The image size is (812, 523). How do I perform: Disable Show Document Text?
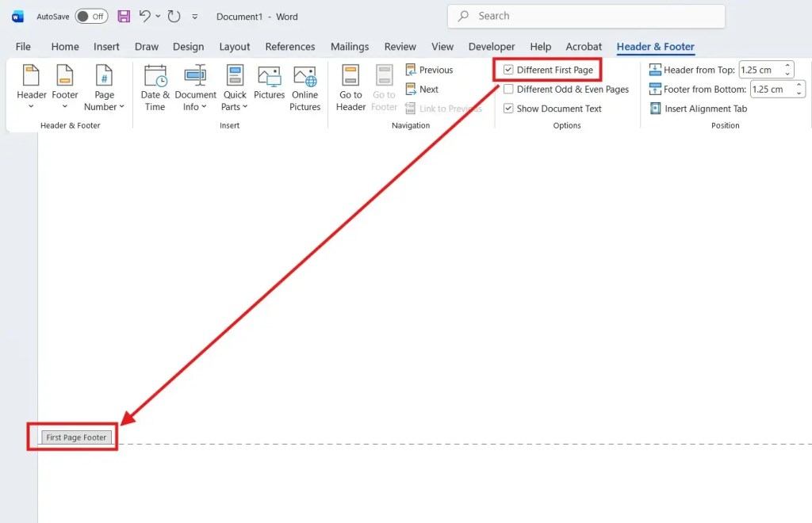point(507,109)
